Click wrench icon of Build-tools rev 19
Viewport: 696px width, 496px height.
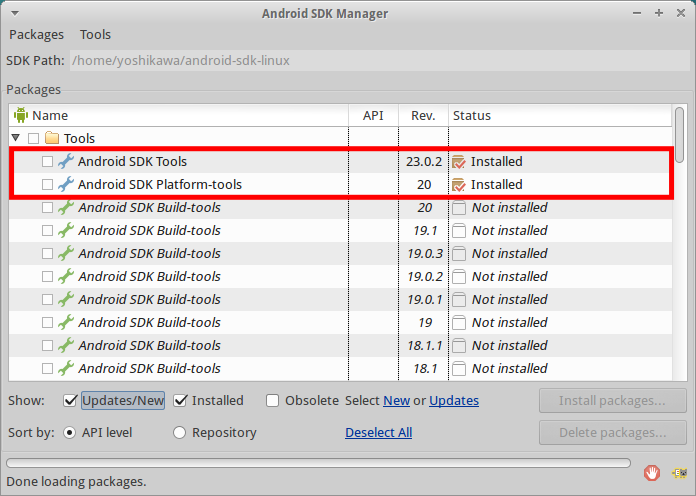[x=66, y=323]
